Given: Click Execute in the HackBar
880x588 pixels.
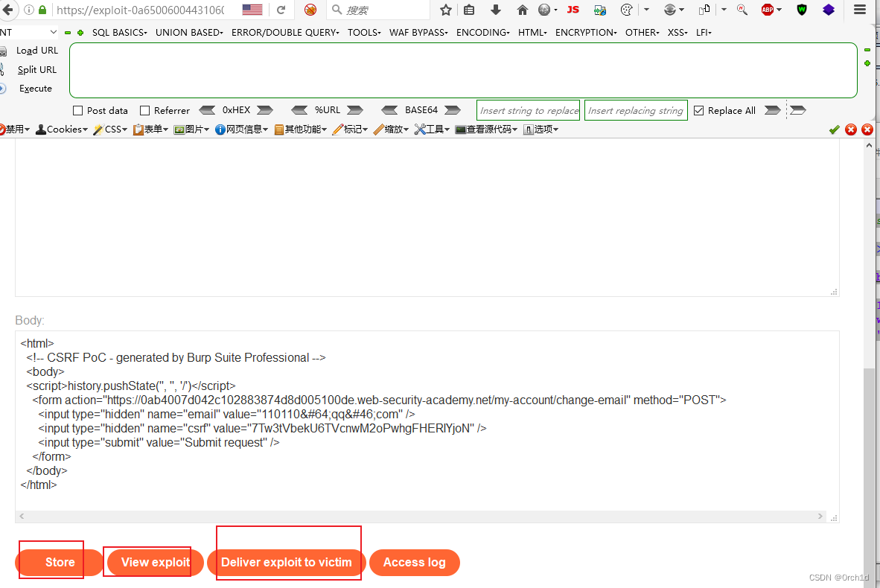Looking at the screenshot, I should (x=35, y=89).
